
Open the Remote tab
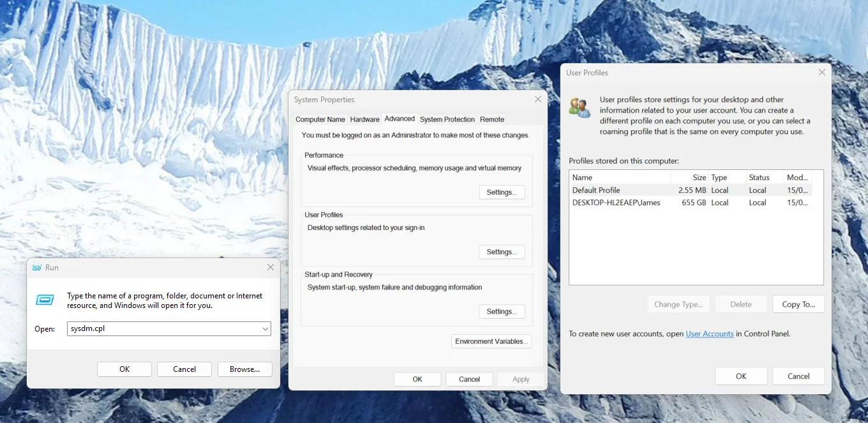(491, 119)
